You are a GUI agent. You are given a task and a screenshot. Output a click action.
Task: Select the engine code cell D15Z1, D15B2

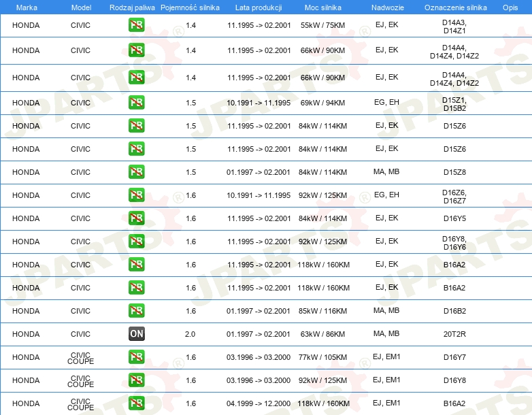(x=454, y=104)
